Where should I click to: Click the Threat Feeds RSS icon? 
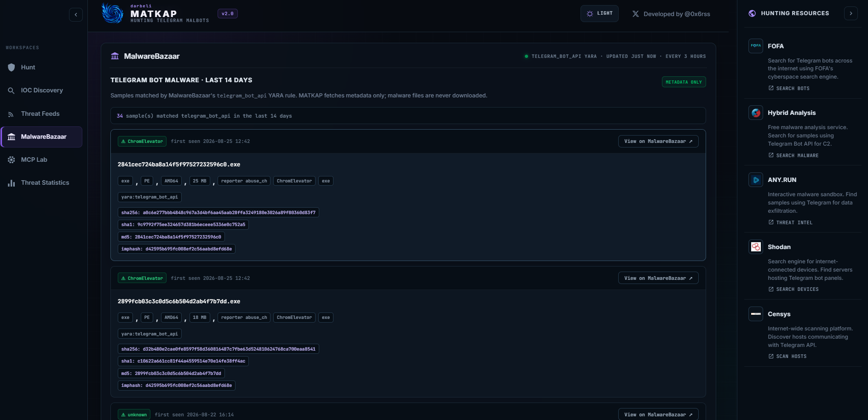[11, 114]
